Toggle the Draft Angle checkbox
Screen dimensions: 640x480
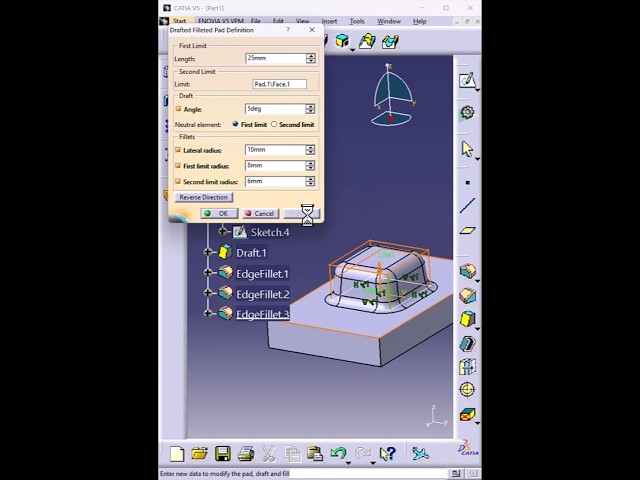(178, 109)
